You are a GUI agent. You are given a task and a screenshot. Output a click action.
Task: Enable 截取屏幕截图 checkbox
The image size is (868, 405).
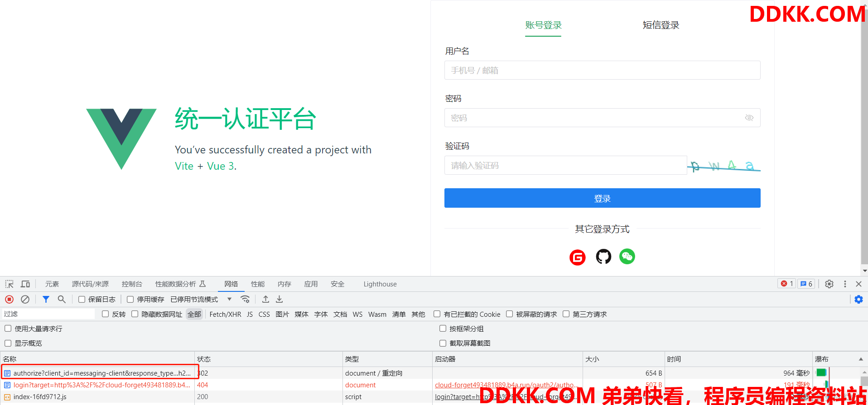pyautogui.click(x=443, y=343)
